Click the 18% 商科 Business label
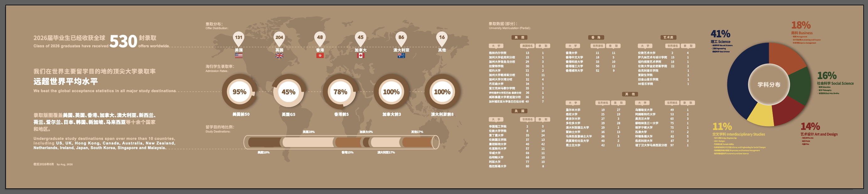The image size is (868, 194). pos(802,28)
